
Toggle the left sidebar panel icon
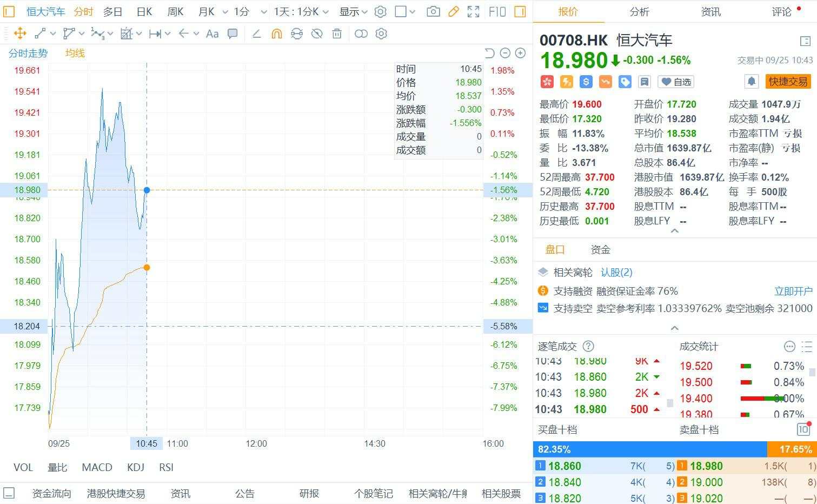(x=9, y=11)
